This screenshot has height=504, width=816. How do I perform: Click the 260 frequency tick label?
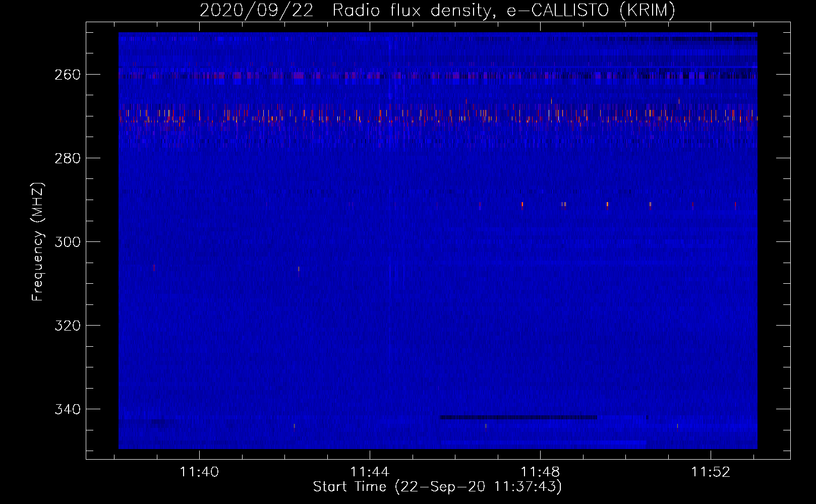67,75
